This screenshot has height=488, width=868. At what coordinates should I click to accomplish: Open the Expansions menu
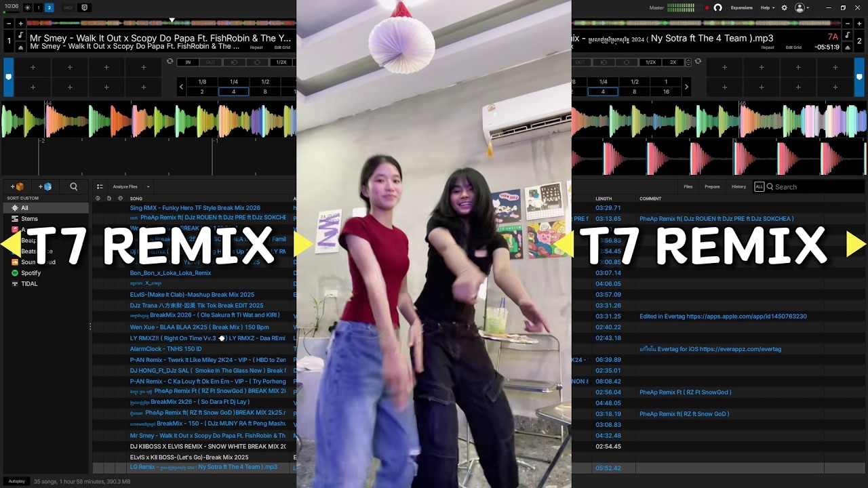click(x=741, y=7)
